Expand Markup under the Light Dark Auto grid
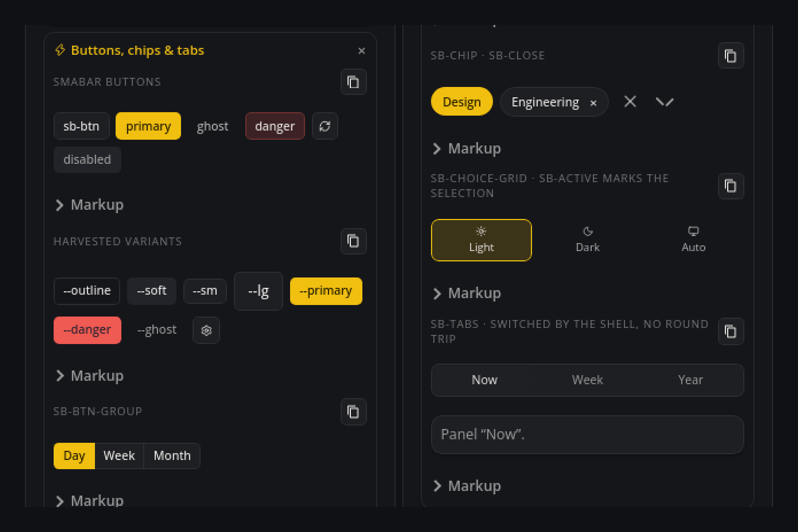Viewport: 798px width, 532px height. pos(467,293)
